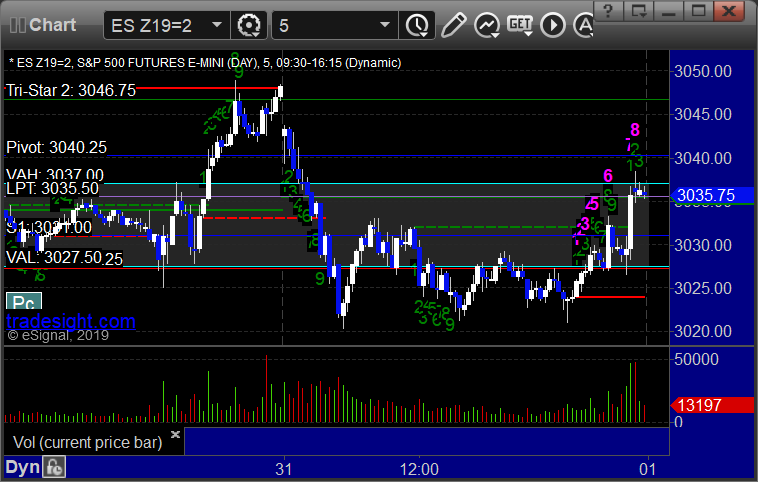Click the 3020.00 price axis label

703,331
